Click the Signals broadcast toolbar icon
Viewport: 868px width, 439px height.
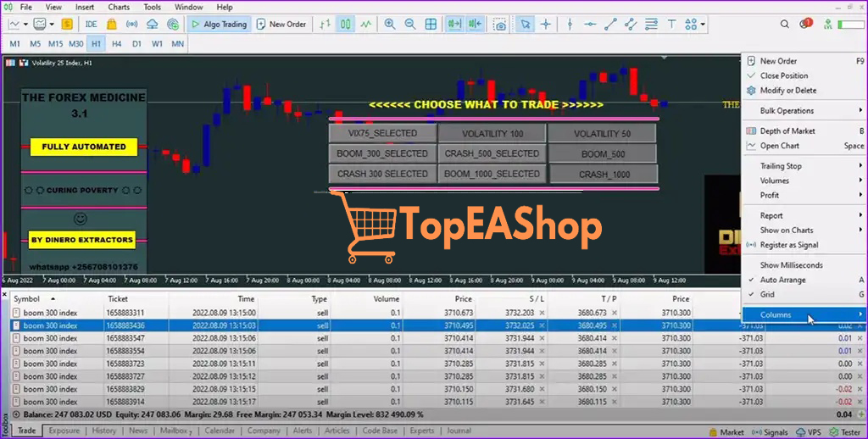pyautogui.click(x=131, y=25)
